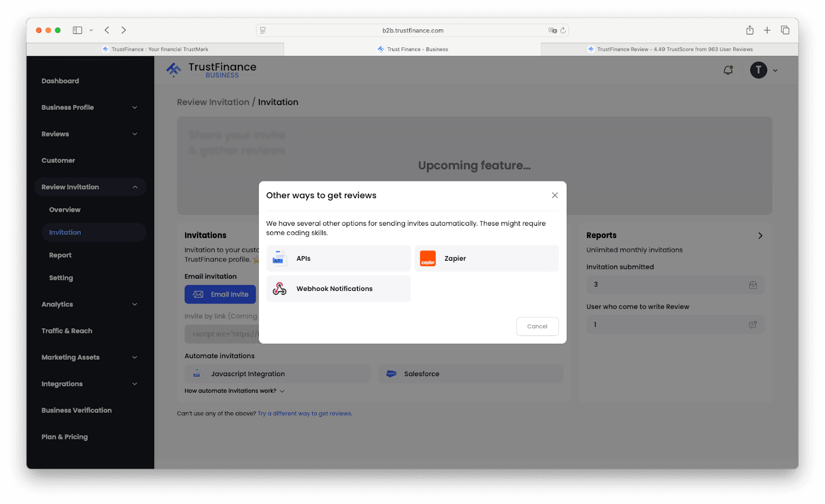The height and width of the screenshot is (504, 825).
Task: Expand the Reviews sidebar section chevron
Action: (135, 134)
